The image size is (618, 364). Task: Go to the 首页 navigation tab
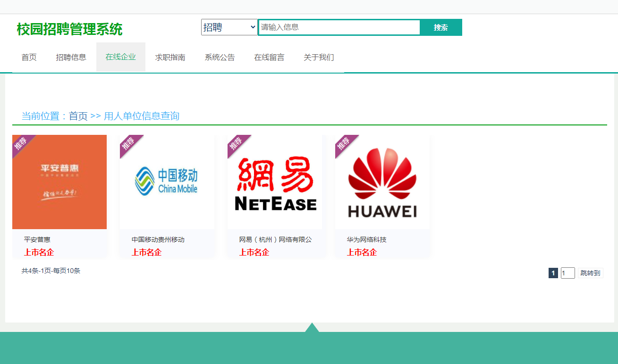(29, 58)
